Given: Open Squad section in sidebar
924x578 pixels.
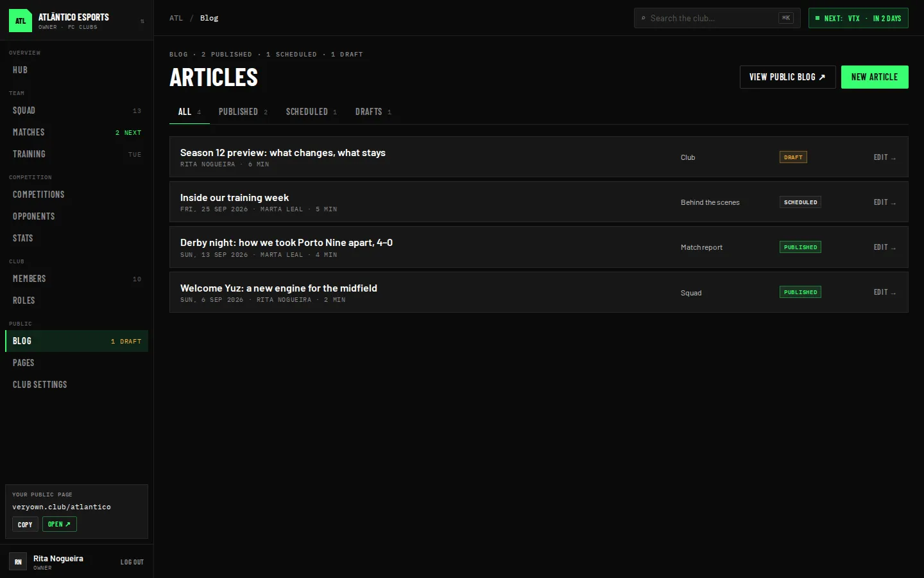Looking at the screenshot, I should pos(76,110).
